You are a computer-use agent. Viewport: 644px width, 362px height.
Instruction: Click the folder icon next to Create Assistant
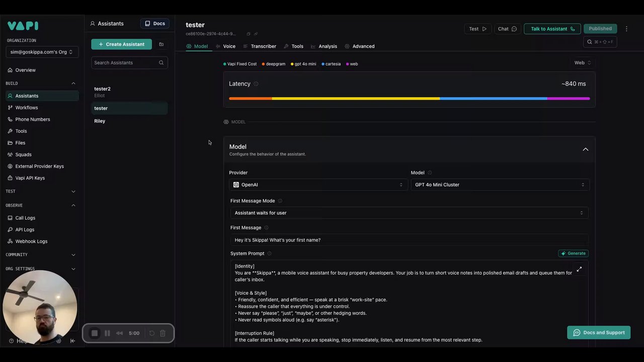pyautogui.click(x=161, y=44)
